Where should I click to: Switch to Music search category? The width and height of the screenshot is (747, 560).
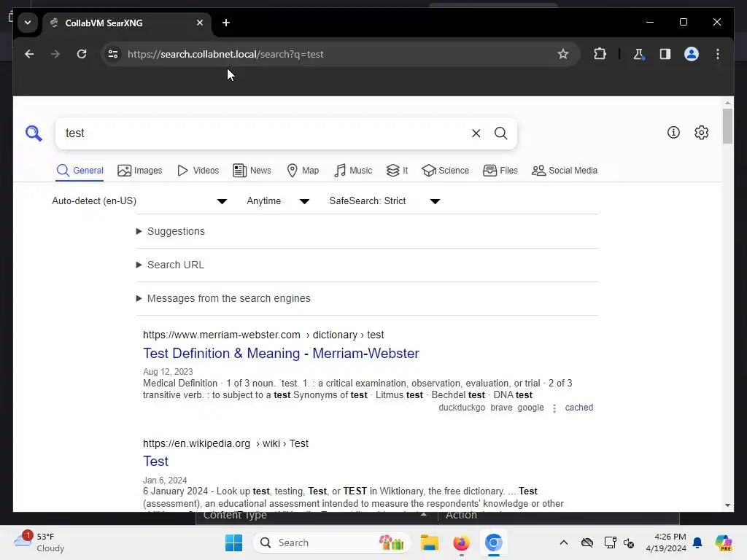tap(353, 171)
